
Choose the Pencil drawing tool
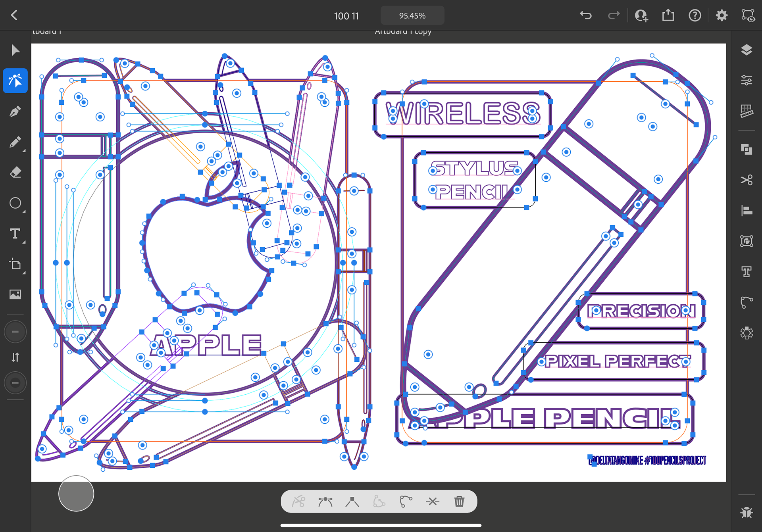pos(15,142)
